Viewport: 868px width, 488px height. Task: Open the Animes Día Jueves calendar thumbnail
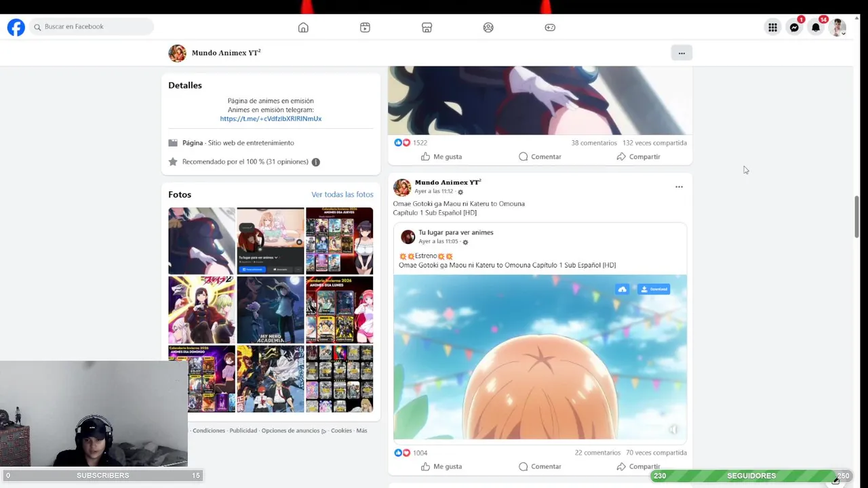pos(339,241)
